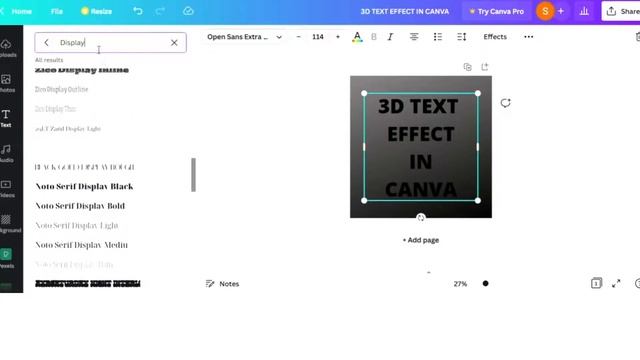Open the Background sidebar panel

point(7,224)
